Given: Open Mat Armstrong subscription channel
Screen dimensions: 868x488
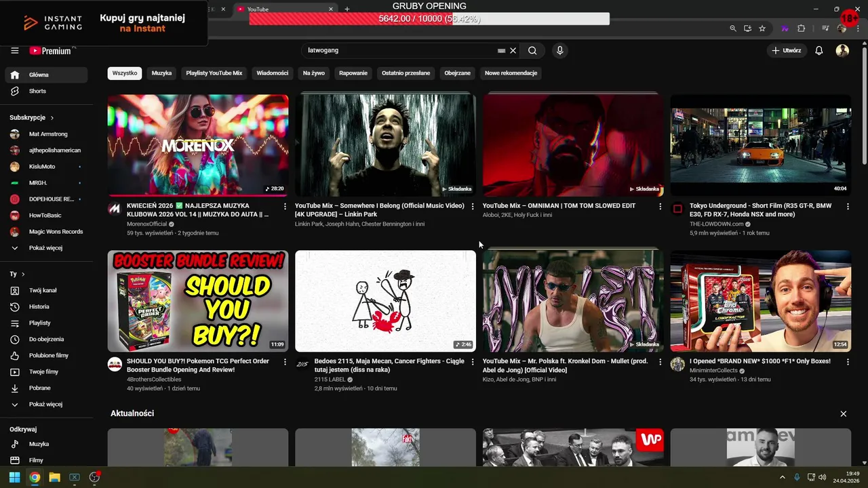Looking at the screenshot, I should pos(46,134).
